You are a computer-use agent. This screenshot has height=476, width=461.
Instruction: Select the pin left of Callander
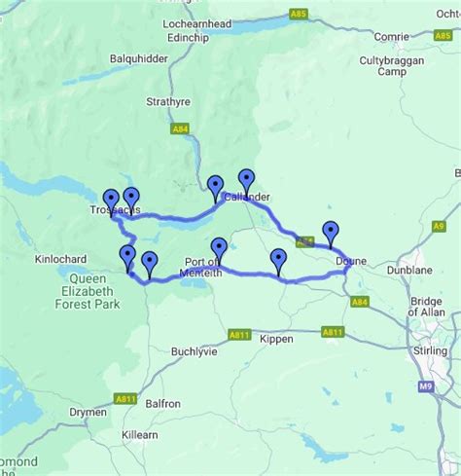point(215,189)
